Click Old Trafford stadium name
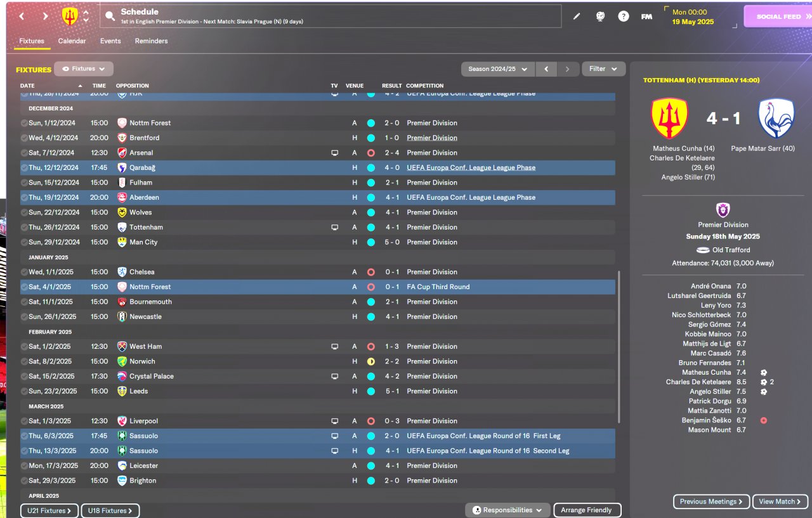The width and height of the screenshot is (812, 518). tap(731, 250)
